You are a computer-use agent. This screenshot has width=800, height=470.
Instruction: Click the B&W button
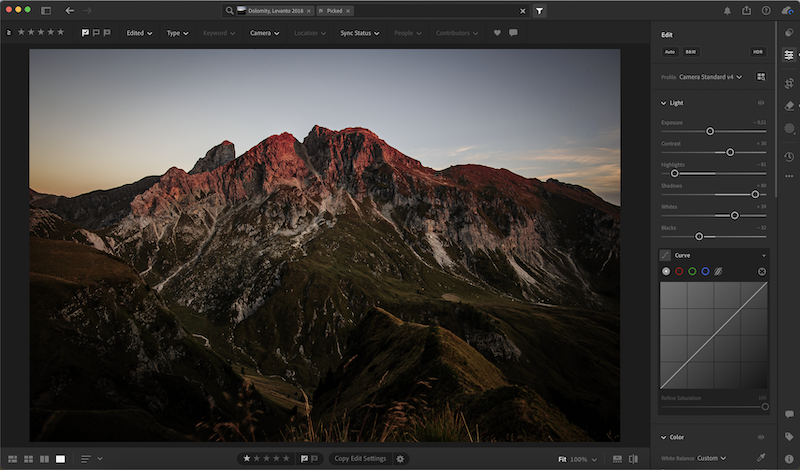(690, 52)
